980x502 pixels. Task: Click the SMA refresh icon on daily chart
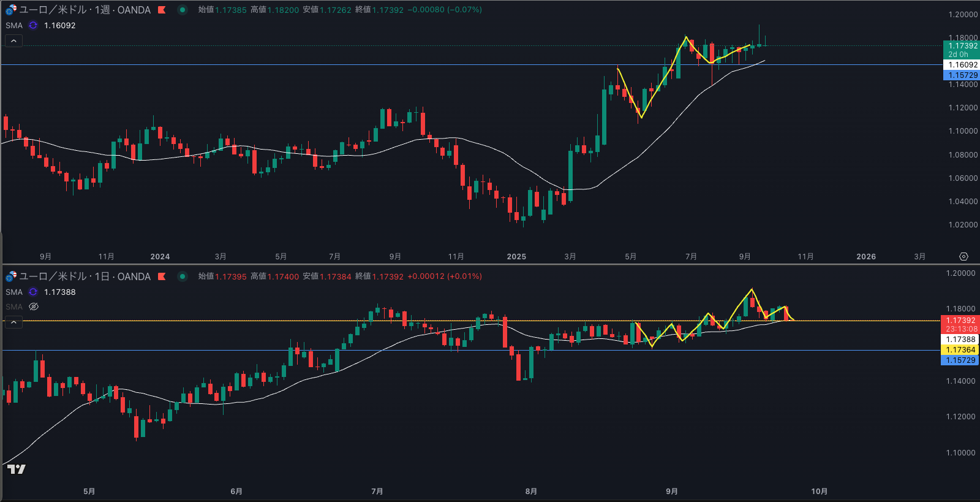coord(33,292)
